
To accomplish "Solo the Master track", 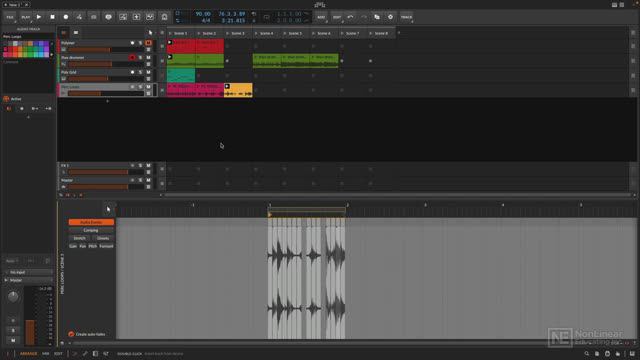I will point(140,180).
